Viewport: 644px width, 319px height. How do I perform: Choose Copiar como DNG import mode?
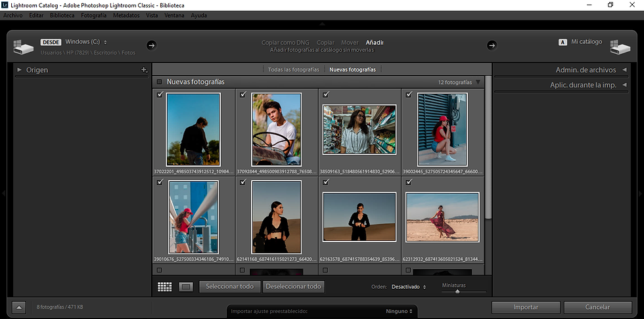(285, 43)
